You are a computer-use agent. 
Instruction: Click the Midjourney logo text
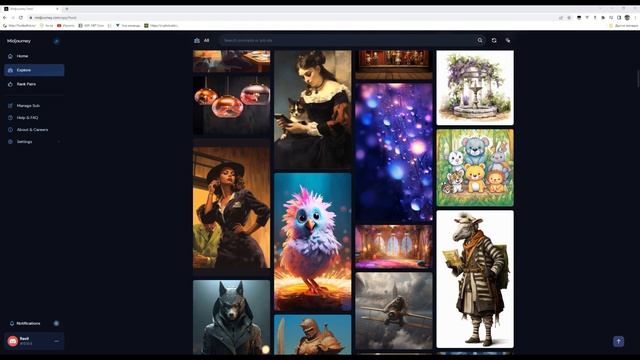point(19,41)
